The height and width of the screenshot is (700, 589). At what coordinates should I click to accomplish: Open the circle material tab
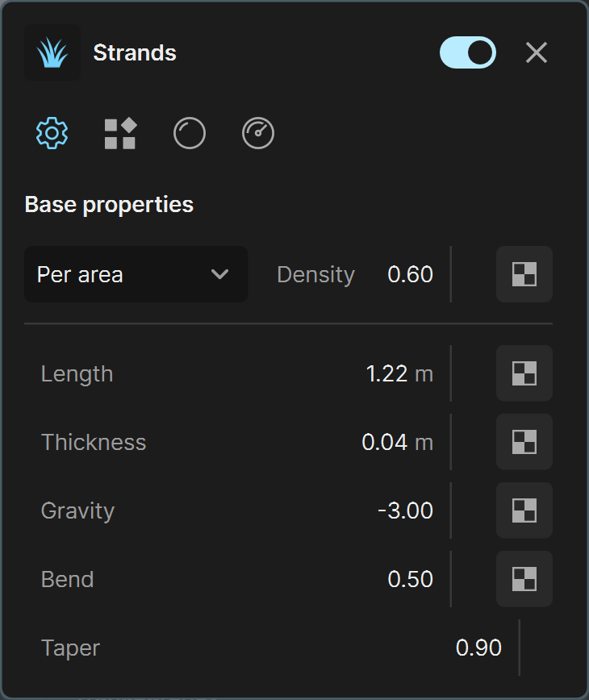tap(190, 133)
